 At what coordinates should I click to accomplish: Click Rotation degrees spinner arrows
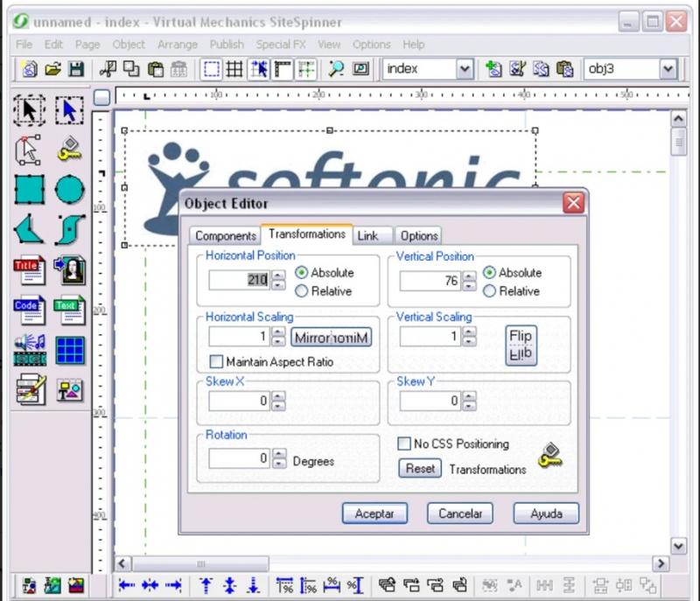click(x=279, y=458)
